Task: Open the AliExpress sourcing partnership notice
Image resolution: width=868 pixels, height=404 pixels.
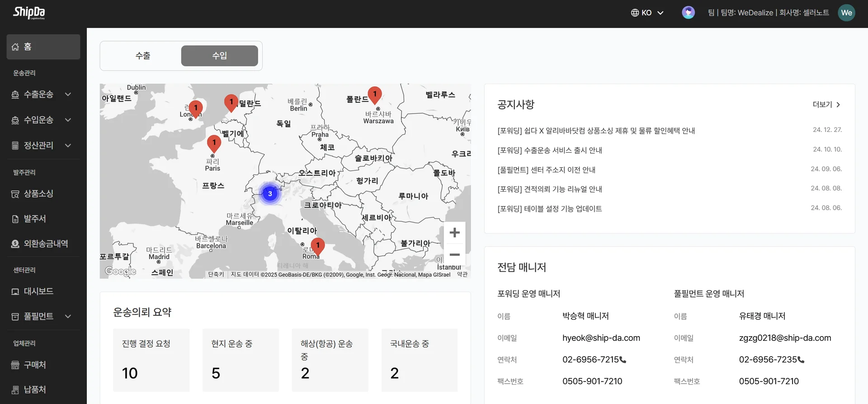Action: tap(596, 131)
